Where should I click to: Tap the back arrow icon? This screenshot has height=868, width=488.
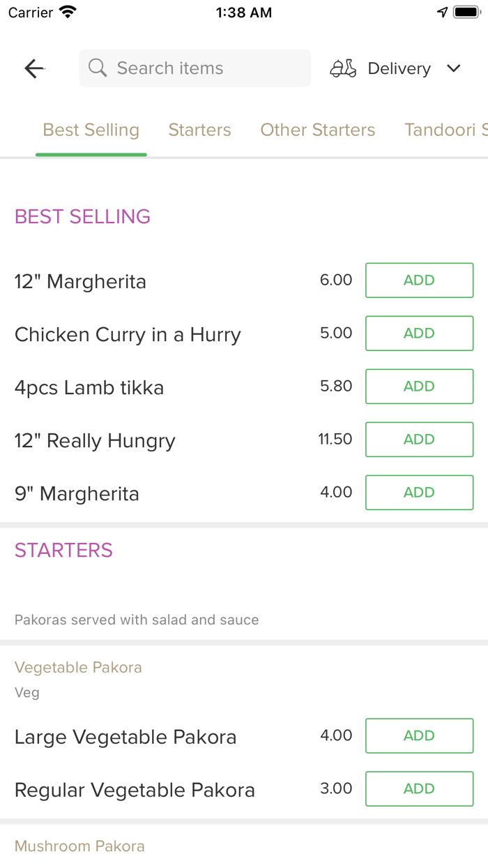[x=34, y=68]
